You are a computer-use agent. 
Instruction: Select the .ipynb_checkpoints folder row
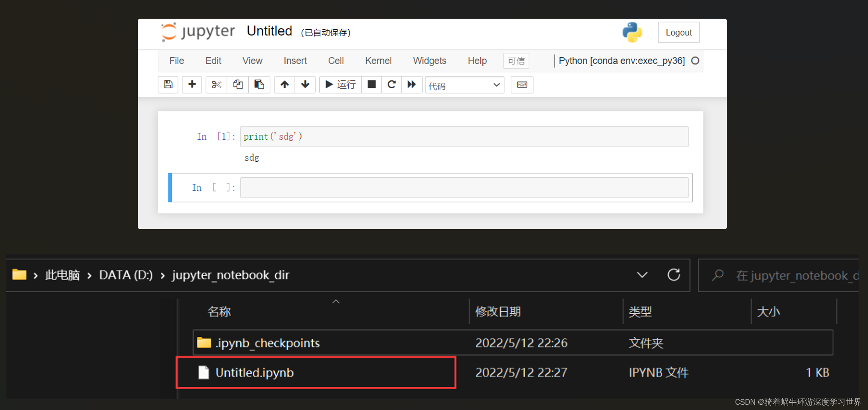pyautogui.click(x=513, y=343)
